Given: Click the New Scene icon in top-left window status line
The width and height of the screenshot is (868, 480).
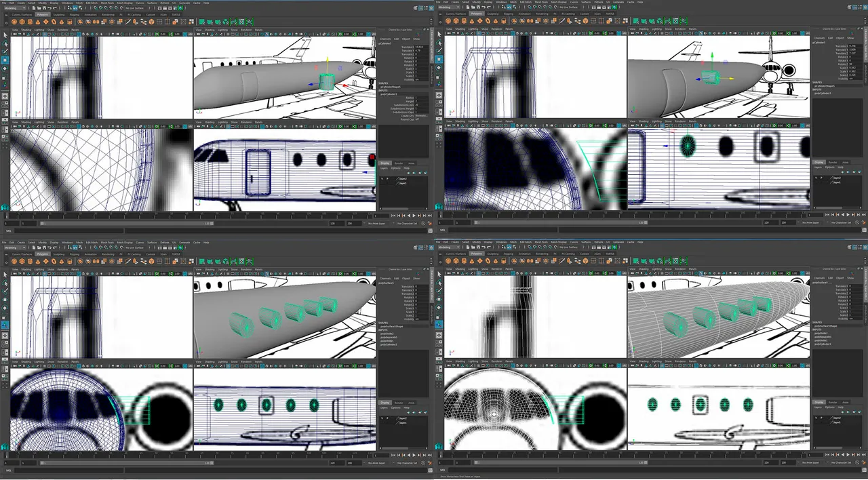Looking at the screenshot, I should (34, 8).
